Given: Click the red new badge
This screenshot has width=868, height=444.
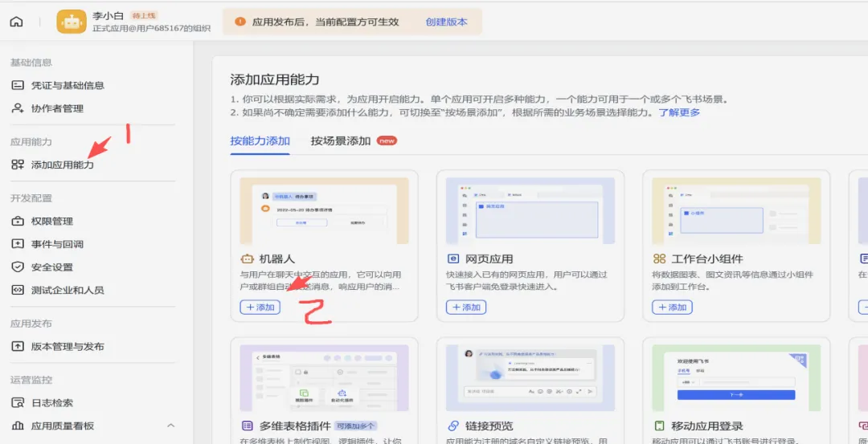Looking at the screenshot, I should (x=387, y=141).
